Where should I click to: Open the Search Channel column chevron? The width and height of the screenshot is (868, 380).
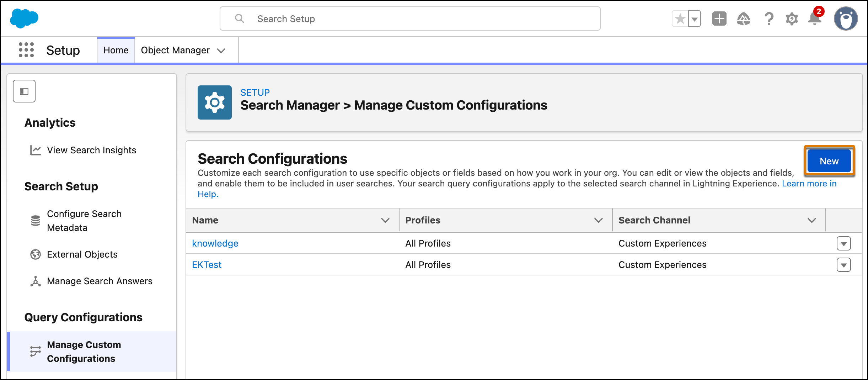pos(811,220)
